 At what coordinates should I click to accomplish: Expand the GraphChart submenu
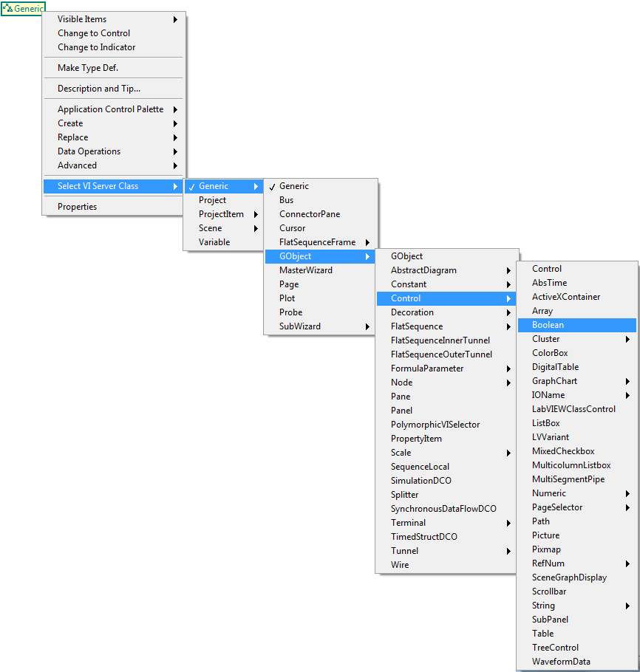point(577,381)
